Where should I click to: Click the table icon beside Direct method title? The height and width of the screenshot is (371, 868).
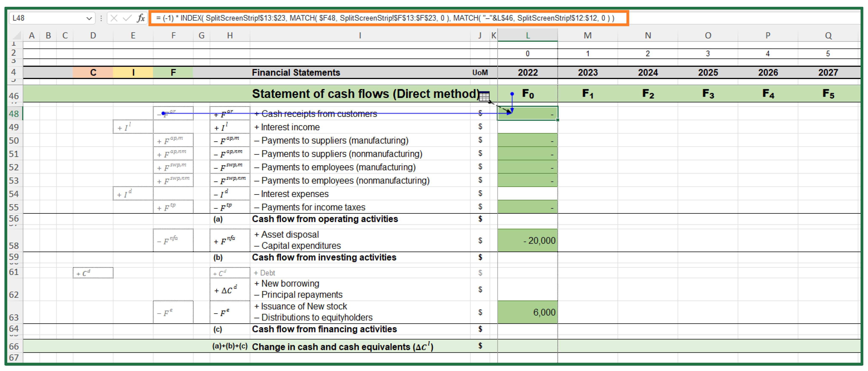tap(484, 96)
